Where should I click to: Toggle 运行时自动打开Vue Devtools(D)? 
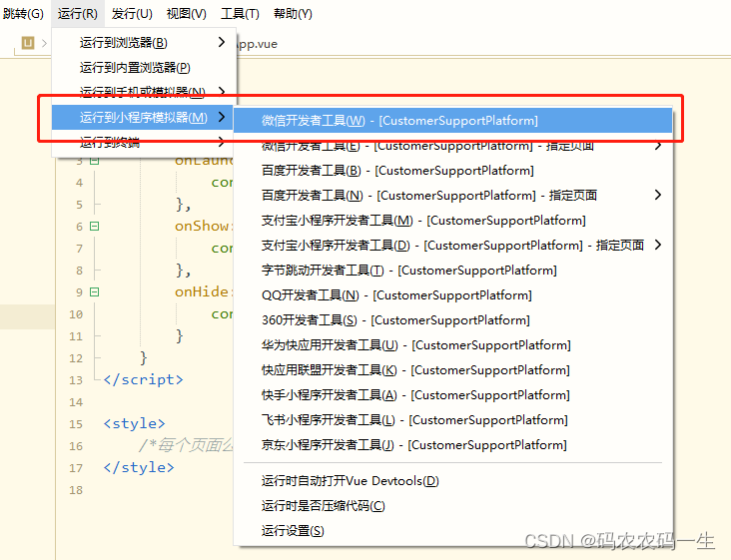(x=452, y=481)
